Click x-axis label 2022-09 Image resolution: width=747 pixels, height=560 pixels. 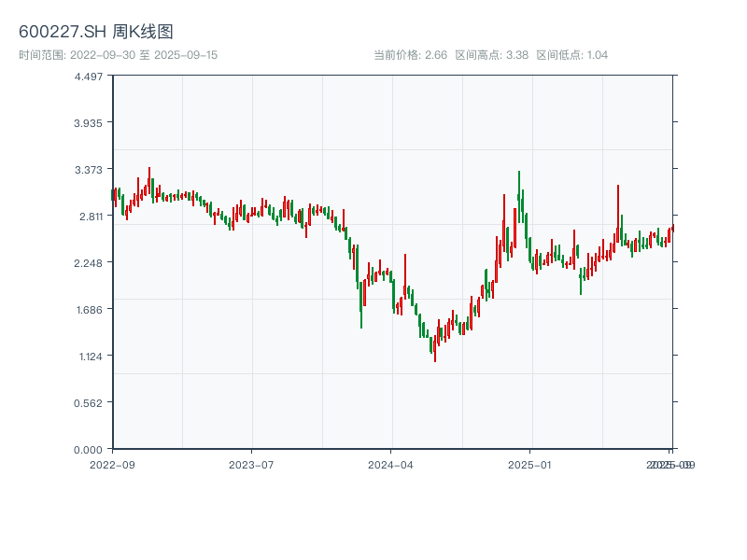112,465
